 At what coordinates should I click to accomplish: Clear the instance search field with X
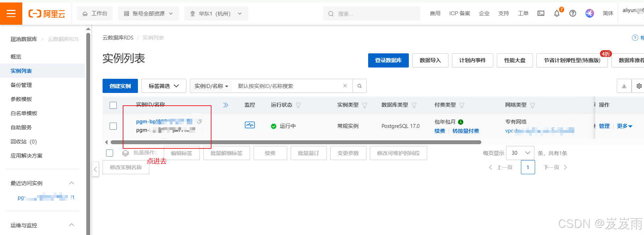pyautogui.click(x=345, y=86)
